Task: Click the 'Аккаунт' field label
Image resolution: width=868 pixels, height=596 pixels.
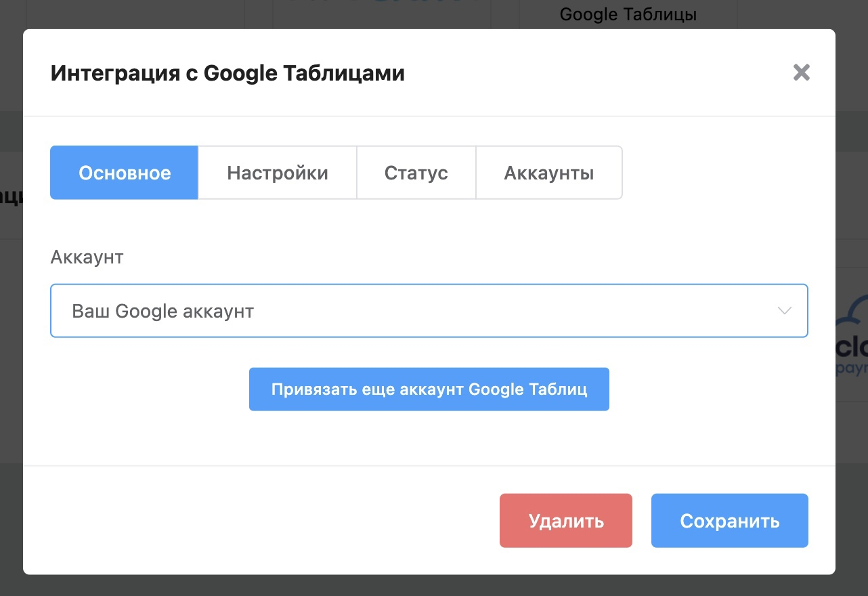Action: [87, 257]
